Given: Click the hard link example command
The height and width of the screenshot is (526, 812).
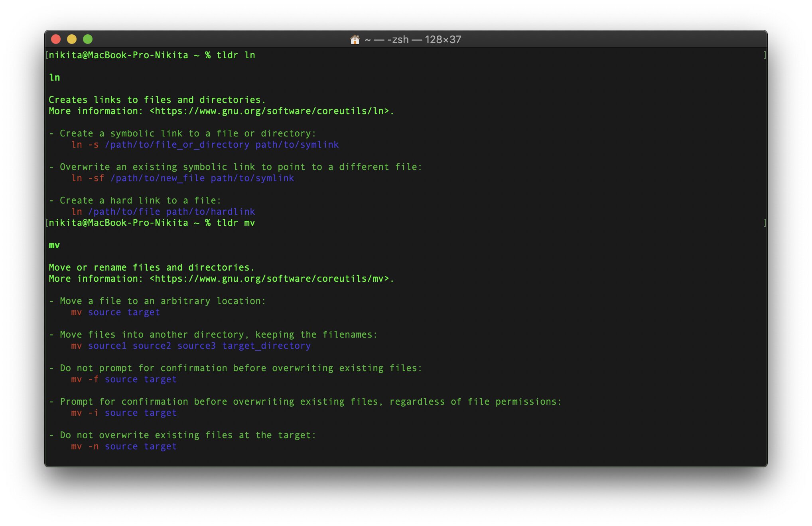Looking at the screenshot, I should pos(163,212).
